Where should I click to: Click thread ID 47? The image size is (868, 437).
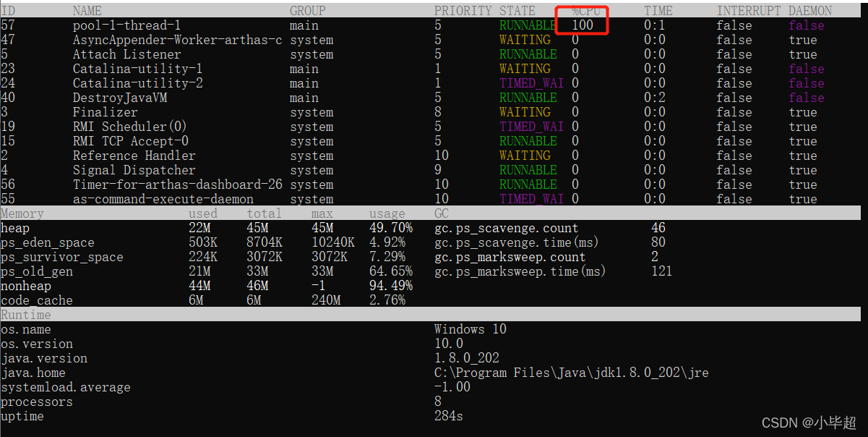8,40
